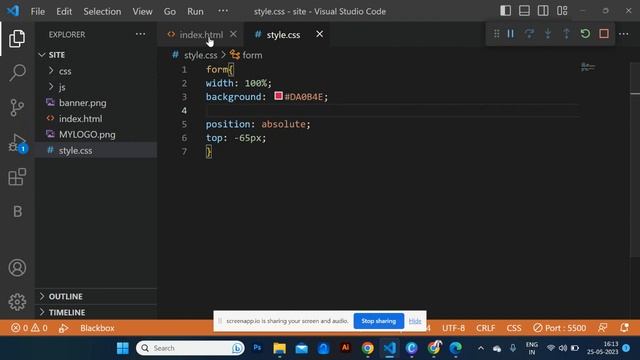Open color picker for #DA0B4E swatch
The width and height of the screenshot is (640, 360).
tap(278, 96)
